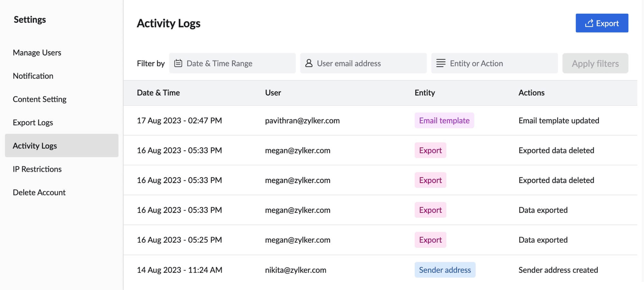Select the Sender address entity badge
This screenshot has width=644, height=290.
coord(445,270)
